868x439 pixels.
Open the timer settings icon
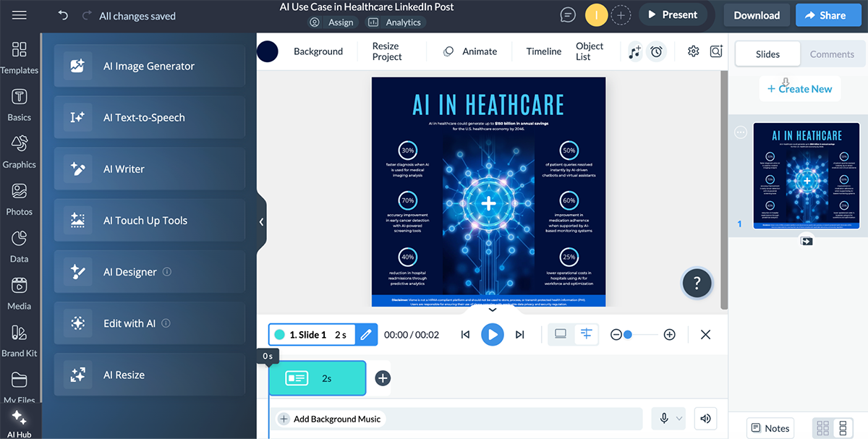pyautogui.click(x=658, y=51)
